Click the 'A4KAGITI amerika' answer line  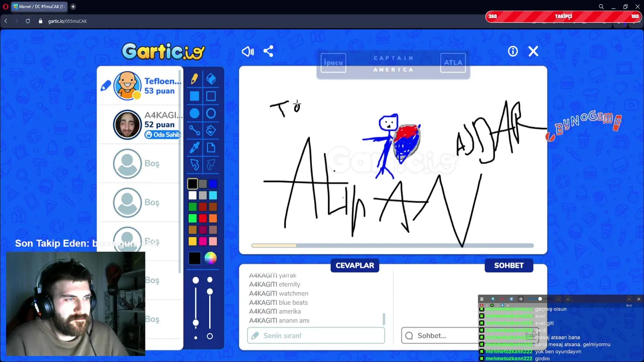pos(275,312)
